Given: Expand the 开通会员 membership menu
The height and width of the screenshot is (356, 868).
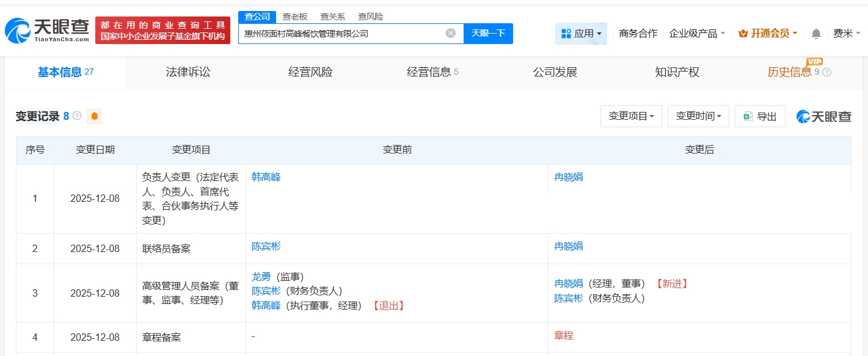Looking at the screenshot, I should click(x=768, y=34).
